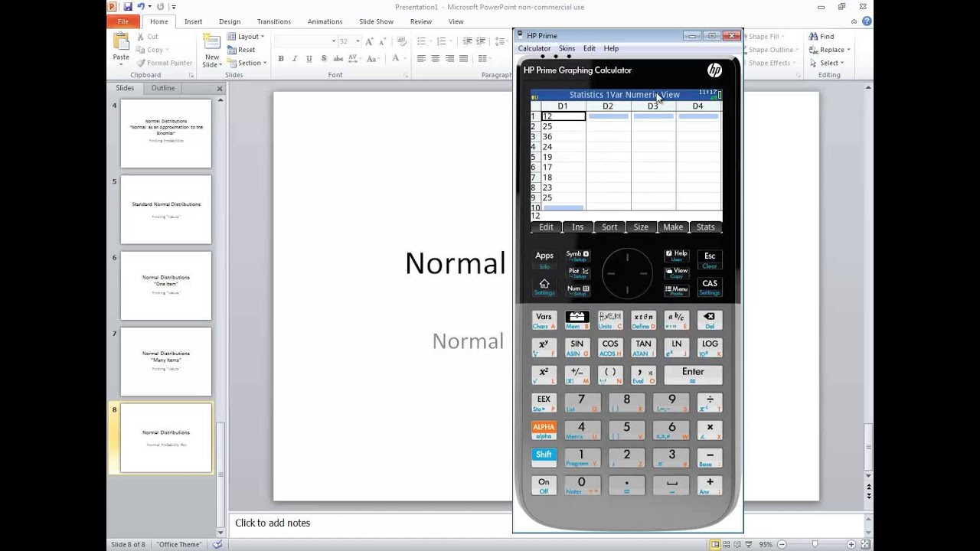Screen dimensions: 980x551
Task: Align text left in Paragraph group
Action: coord(421,59)
